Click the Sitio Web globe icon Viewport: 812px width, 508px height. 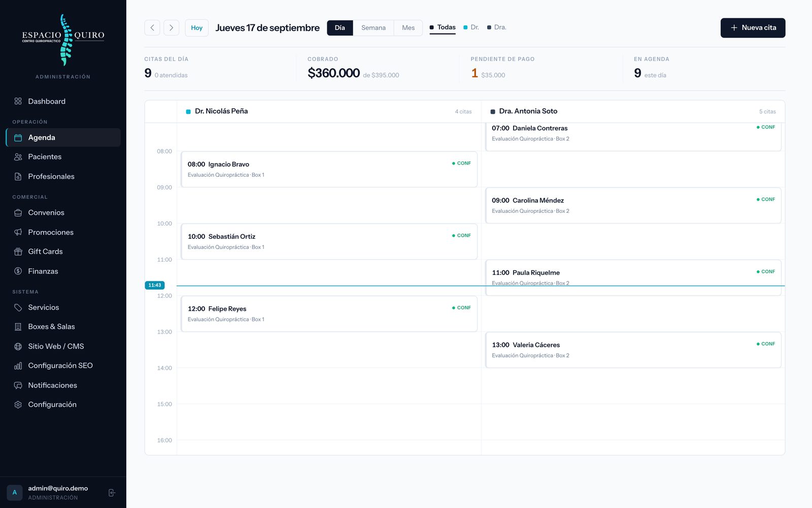(x=18, y=346)
